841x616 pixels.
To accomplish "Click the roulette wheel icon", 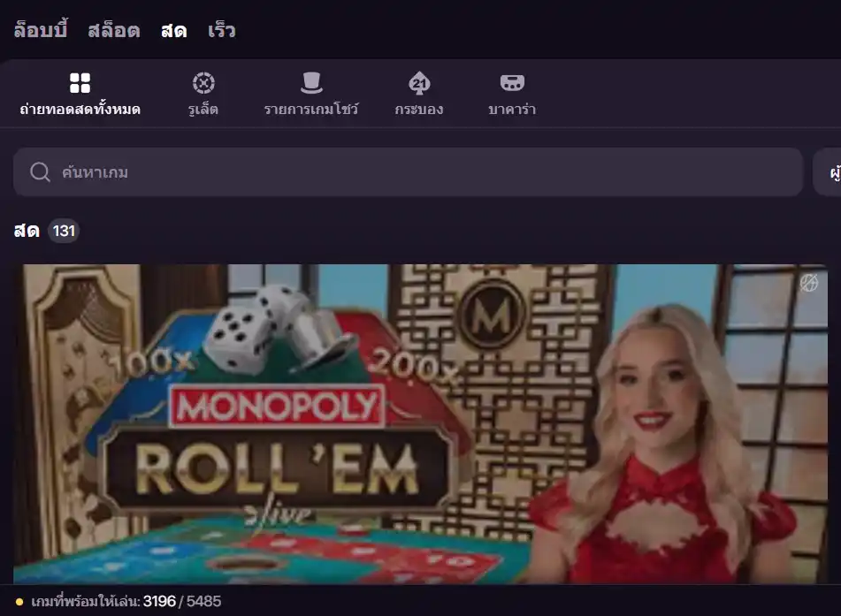I will (x=203, y=83).
